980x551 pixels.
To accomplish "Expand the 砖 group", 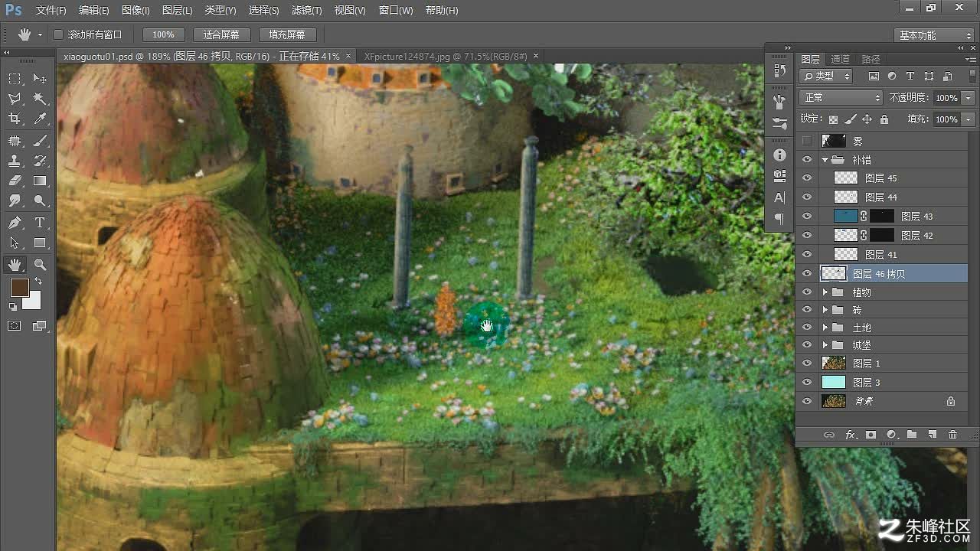I will pyautogui.click(x=825, y=310).
